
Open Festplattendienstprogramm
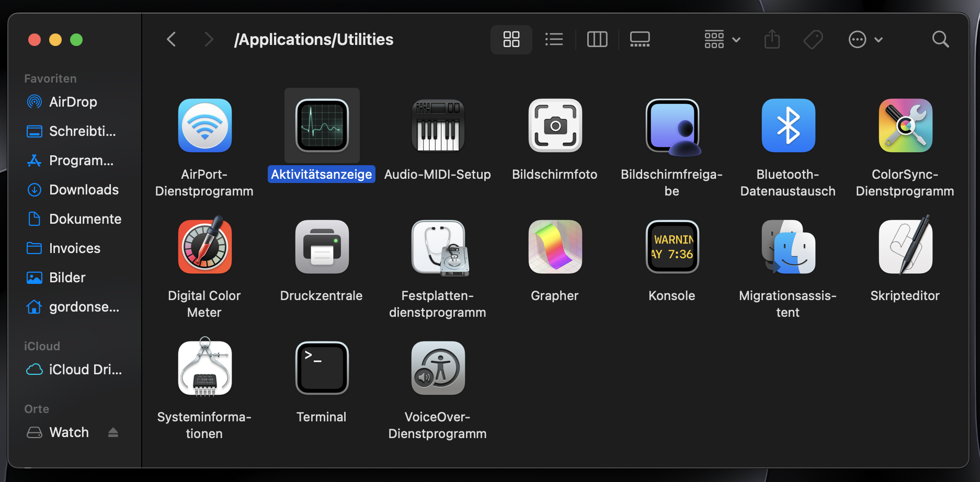pyautogui.click(x=438, y=247)
